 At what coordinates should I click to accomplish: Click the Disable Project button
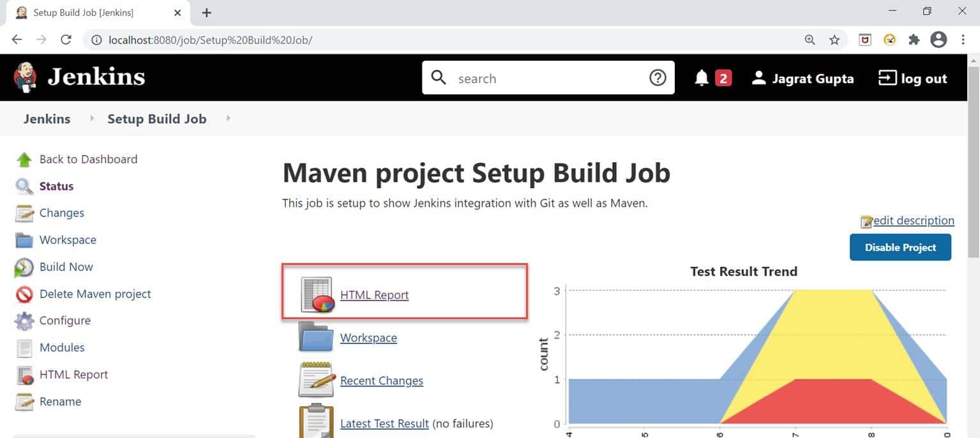click(x=900, y=247)
